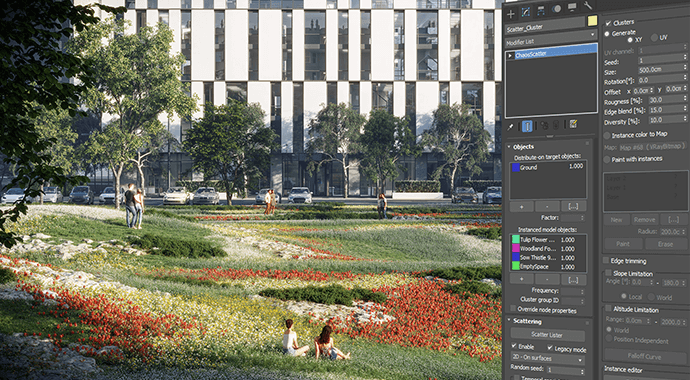Screen dimensions: 690x380
Task: Toggle the Legacy mode checkbox
Action: [x=550, y=348]
